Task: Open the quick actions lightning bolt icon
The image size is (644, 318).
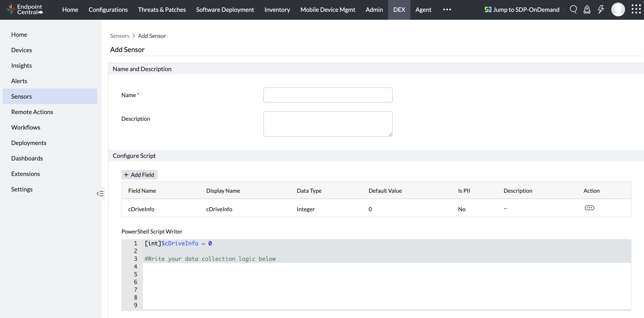Action: (x=601, y=9)
